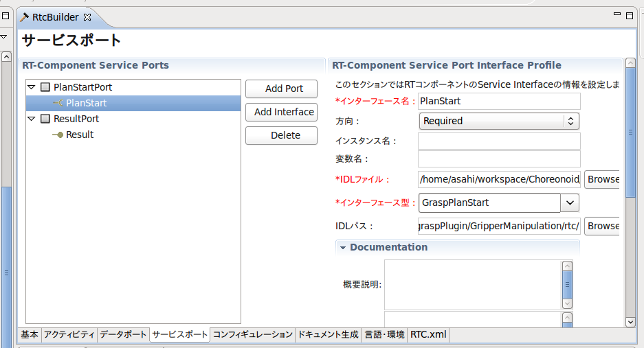This screenshot has width=644, height=348.
Task: Collapse the PlanStartPort tree node
Action: pyautogui.click(x=32, y=88)
